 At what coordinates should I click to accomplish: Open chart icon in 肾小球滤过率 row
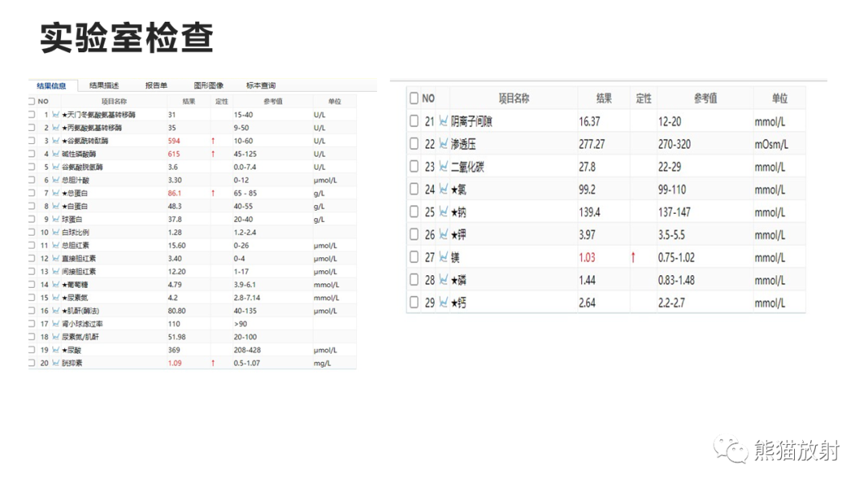pyautogui.click(x=56, y=324)
